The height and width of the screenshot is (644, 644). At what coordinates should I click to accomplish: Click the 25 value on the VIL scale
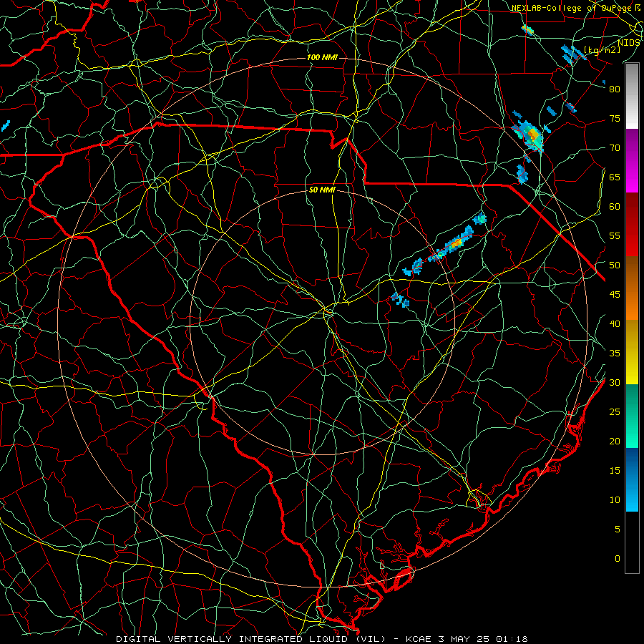click(x=615, y=412)
